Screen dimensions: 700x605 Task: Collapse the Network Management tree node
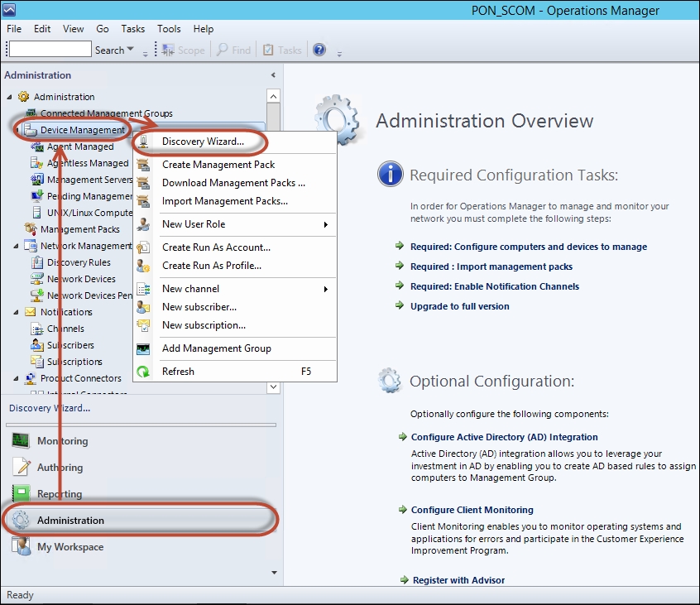(x=16, y=246)
